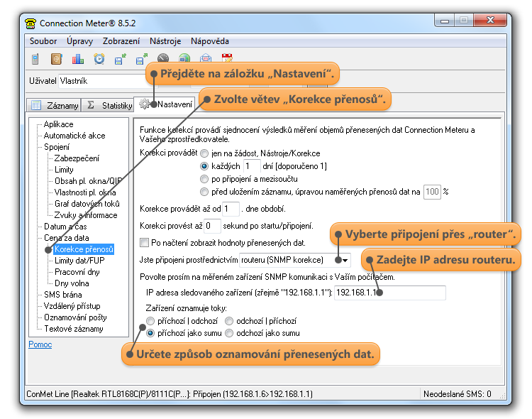Click the seconds delay field showing 0
This screenshot has height=419, width=532.
[x=212, y=226]
